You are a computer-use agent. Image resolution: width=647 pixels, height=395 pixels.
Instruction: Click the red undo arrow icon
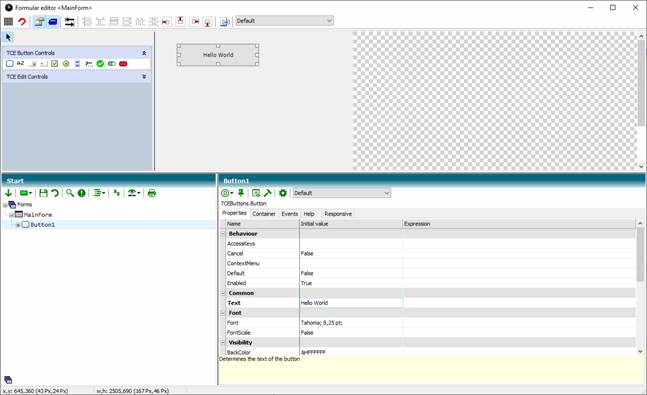[x=22, y=21]
